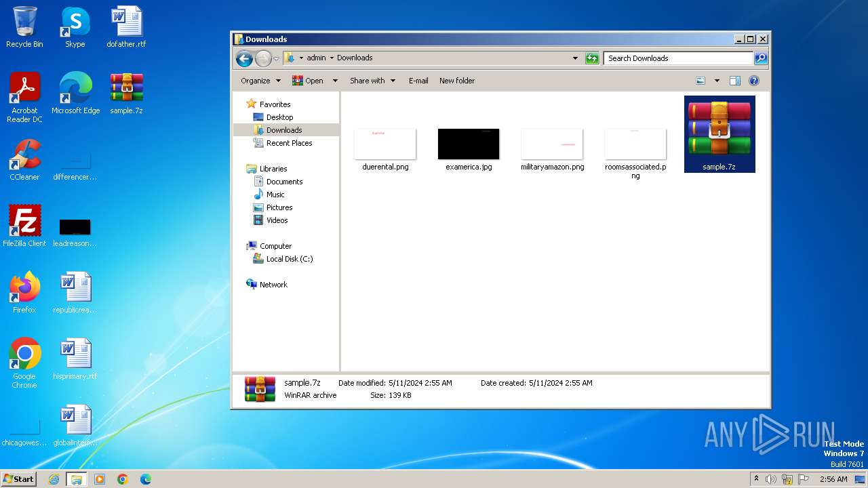Open Music library
Viewport: 868px width, 488px height.
[x=269, y=195]
